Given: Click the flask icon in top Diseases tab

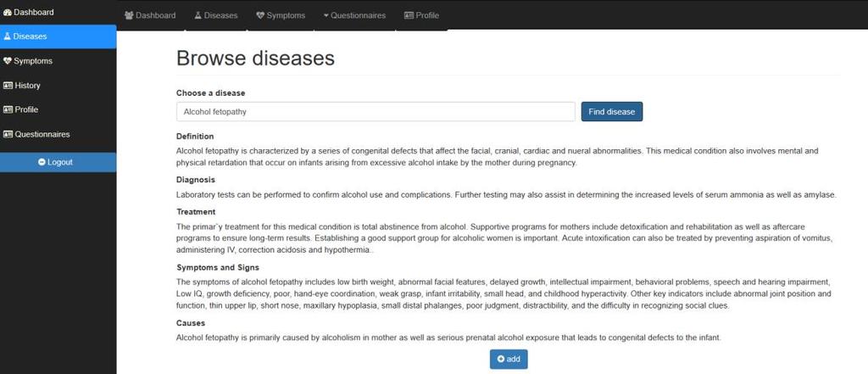Looking at the screenshot, I should [x=198, y=15].
